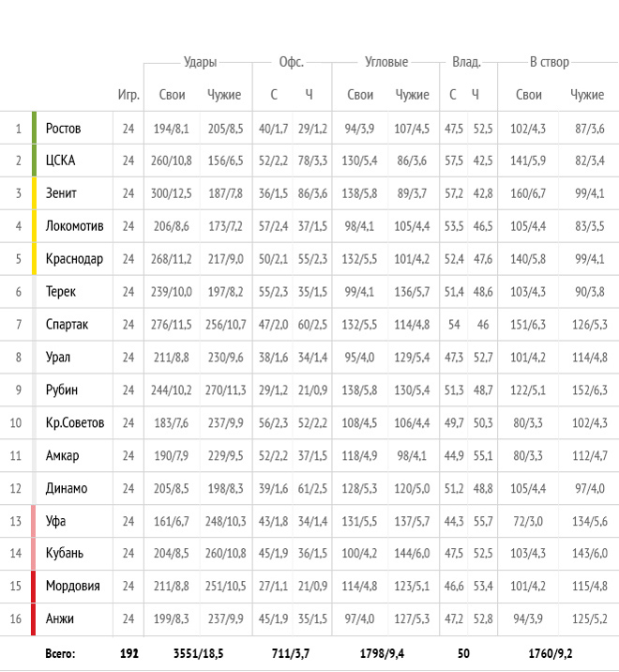Click the green marker beside Ростов
Viewport: 619px width, 672px height.
tap(35, 128)
